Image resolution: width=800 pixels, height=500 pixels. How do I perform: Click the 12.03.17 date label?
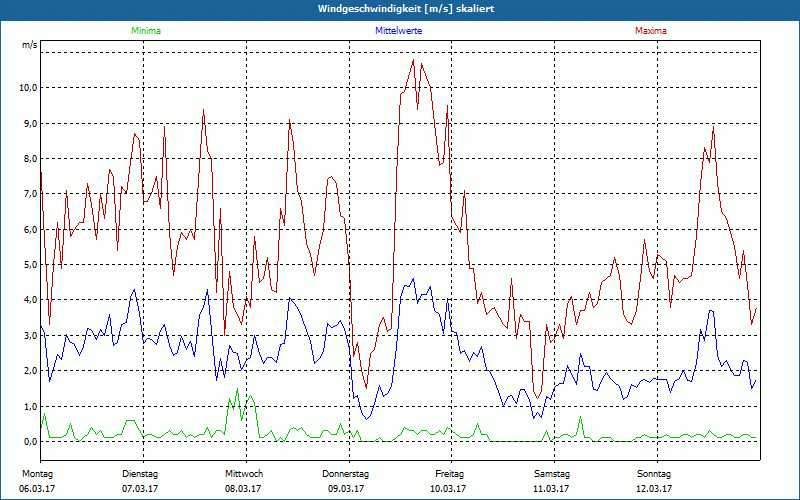[654, 489]
